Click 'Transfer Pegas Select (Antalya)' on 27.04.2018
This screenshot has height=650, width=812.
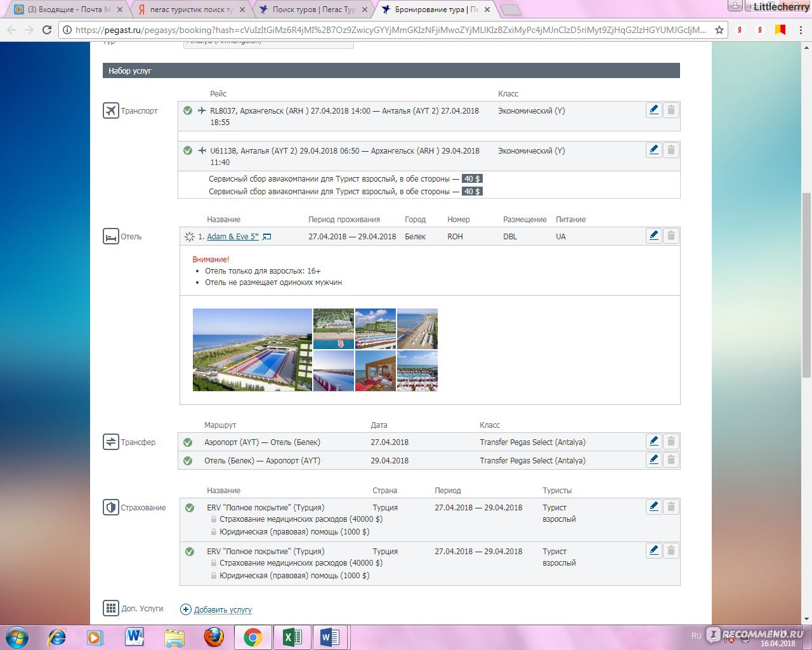click(532, 442)
